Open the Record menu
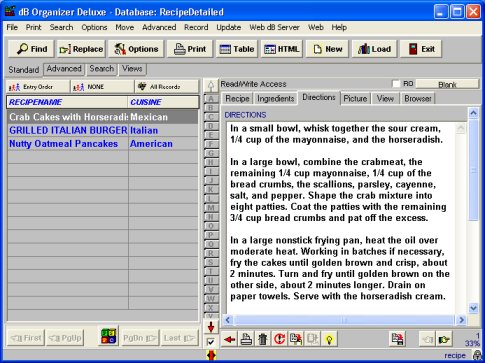Screen dimensions: 485x363 tap(196, 27)
